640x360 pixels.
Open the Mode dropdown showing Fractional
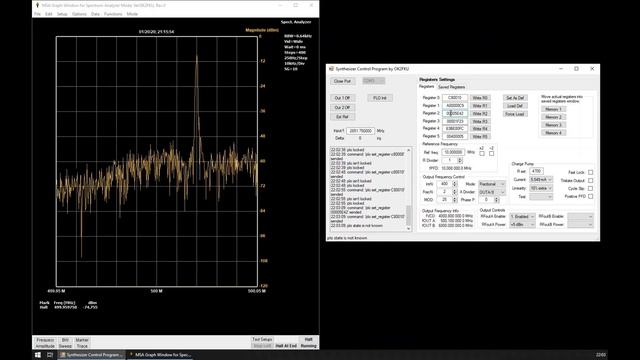point(491,184)
